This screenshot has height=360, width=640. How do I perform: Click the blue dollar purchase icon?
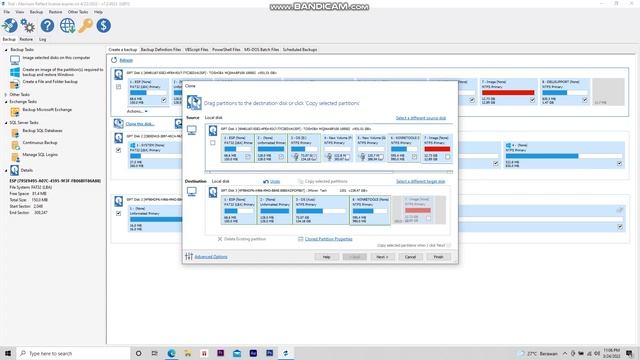click(x=104, y=26)
